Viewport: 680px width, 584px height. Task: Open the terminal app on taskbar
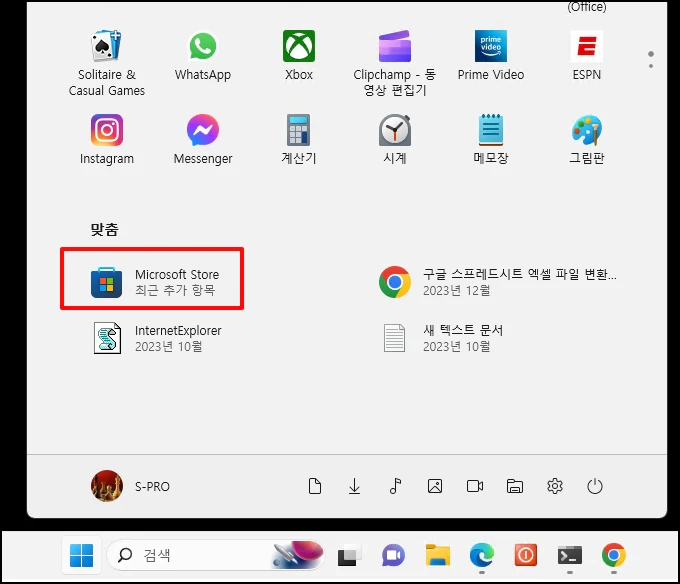[x=570, y=555]
